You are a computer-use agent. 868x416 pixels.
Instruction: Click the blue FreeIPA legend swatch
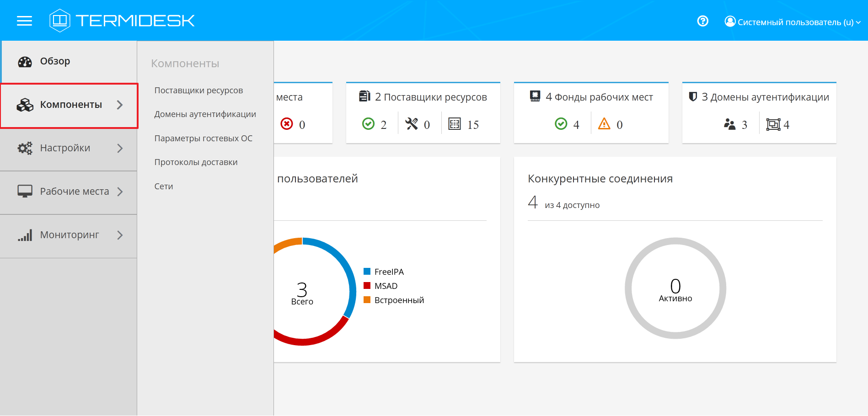tap(367, 272)
